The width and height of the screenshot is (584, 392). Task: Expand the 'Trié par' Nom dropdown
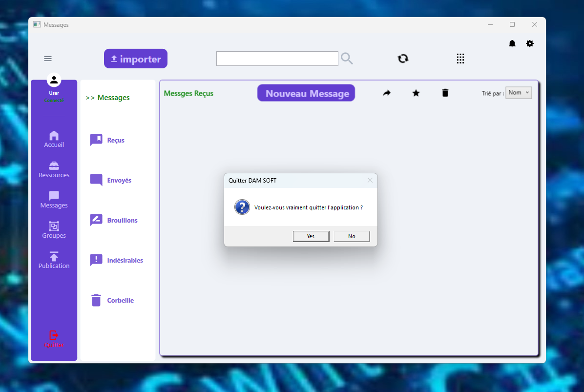click(x=518, y=93)
